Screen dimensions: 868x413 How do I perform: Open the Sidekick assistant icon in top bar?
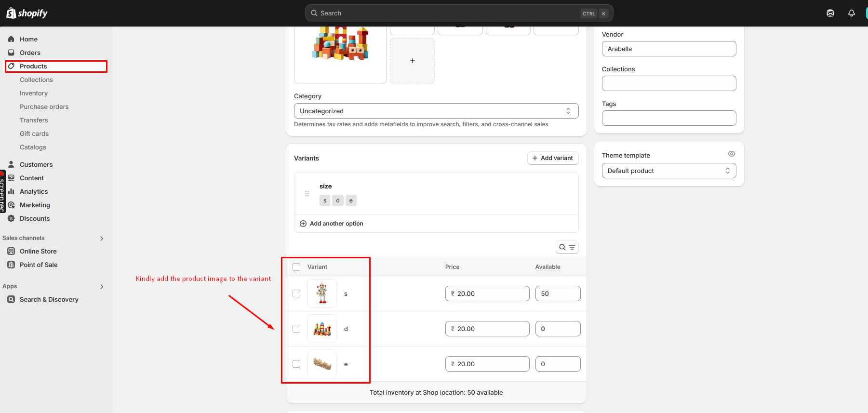pyautogui.click(x=830, y=13)
